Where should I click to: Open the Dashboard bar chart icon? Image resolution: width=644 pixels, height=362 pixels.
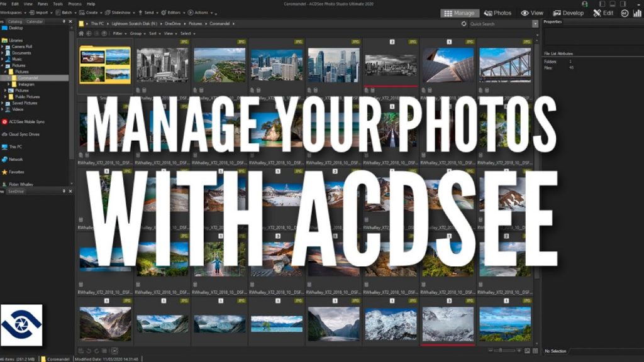tap(638, 13)
